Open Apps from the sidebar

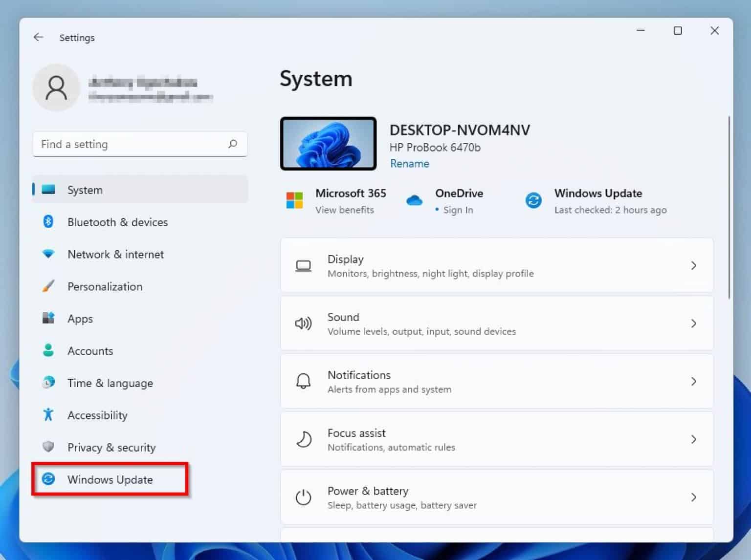coord(80,319)
